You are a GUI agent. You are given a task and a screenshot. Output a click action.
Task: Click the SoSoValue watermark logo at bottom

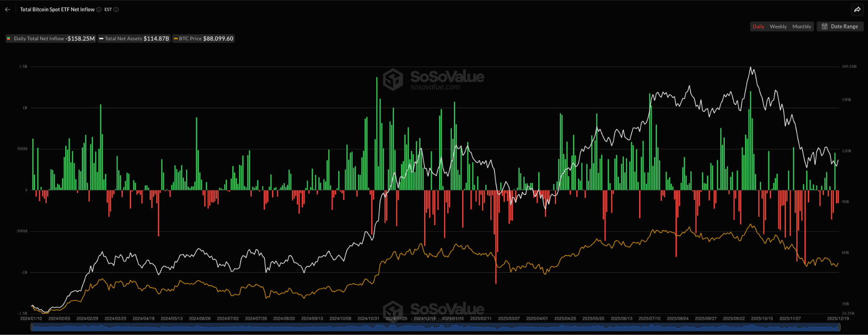point(393,311)
